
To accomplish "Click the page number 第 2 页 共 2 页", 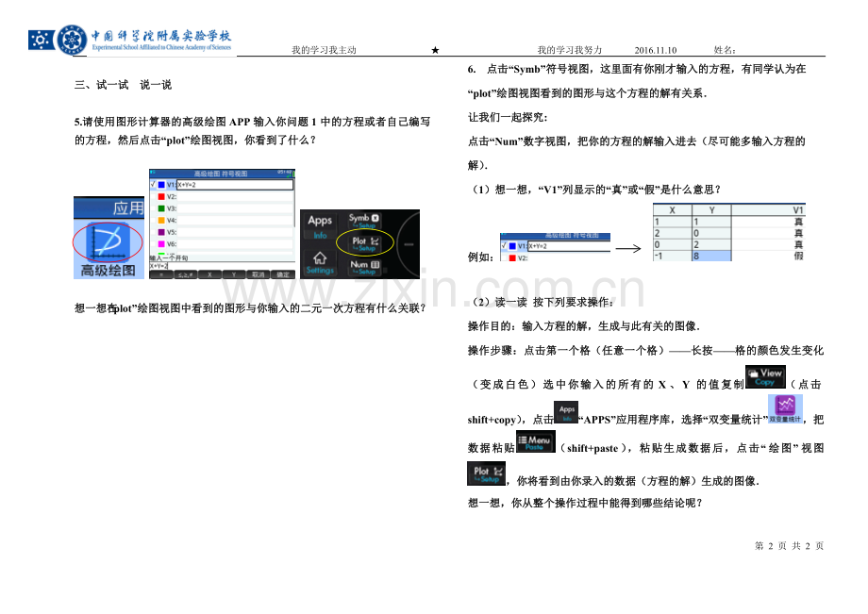I will click(x=789, y=545).
